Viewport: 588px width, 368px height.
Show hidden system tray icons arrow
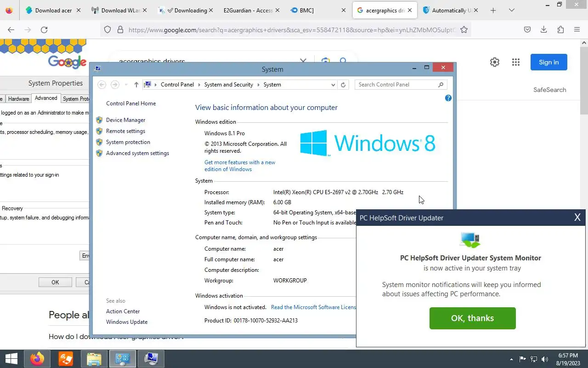[x=511, y=359]
